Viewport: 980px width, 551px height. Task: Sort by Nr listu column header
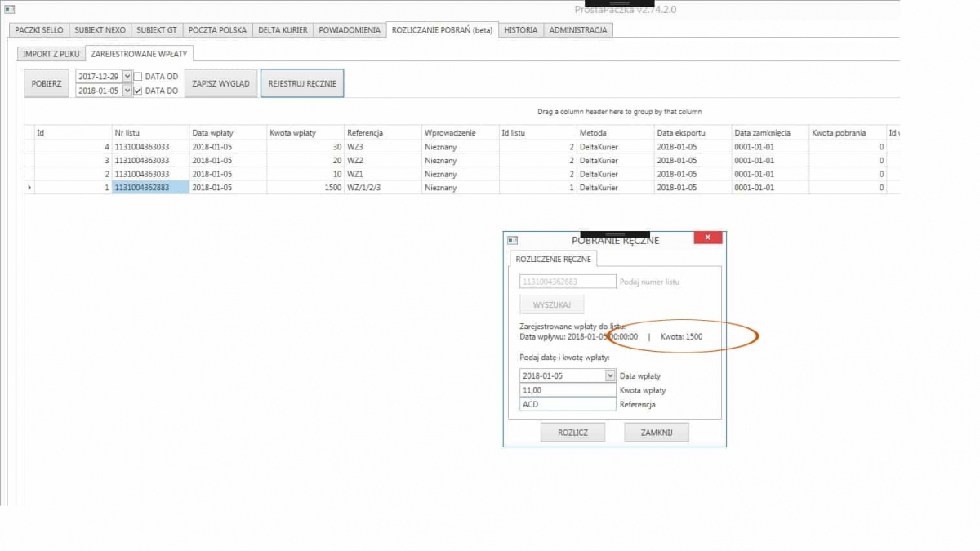pyautogui.click(x=149, y=132)
